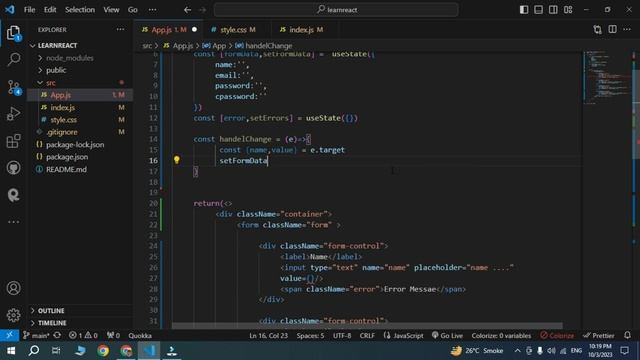Screen dimensions: 640x360
Task: Open Explorer views and more actions
Action: [120, 29]
